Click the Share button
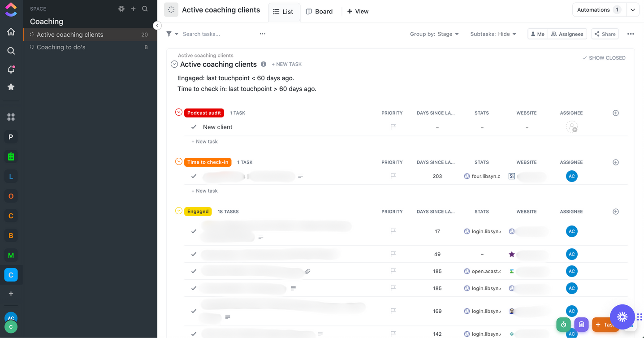Image resolution: width=644 pixels, height=338 pixels. point(605,34)
